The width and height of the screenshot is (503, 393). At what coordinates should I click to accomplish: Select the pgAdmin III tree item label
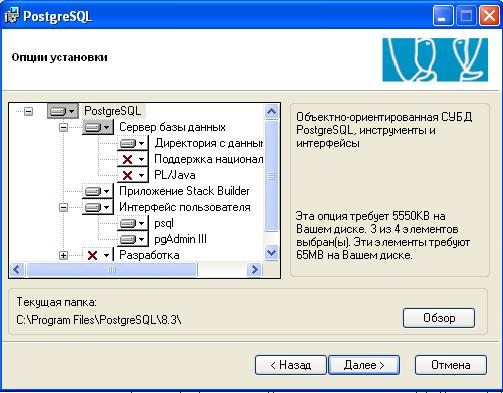pyautogui.click(x=180, y=239)
